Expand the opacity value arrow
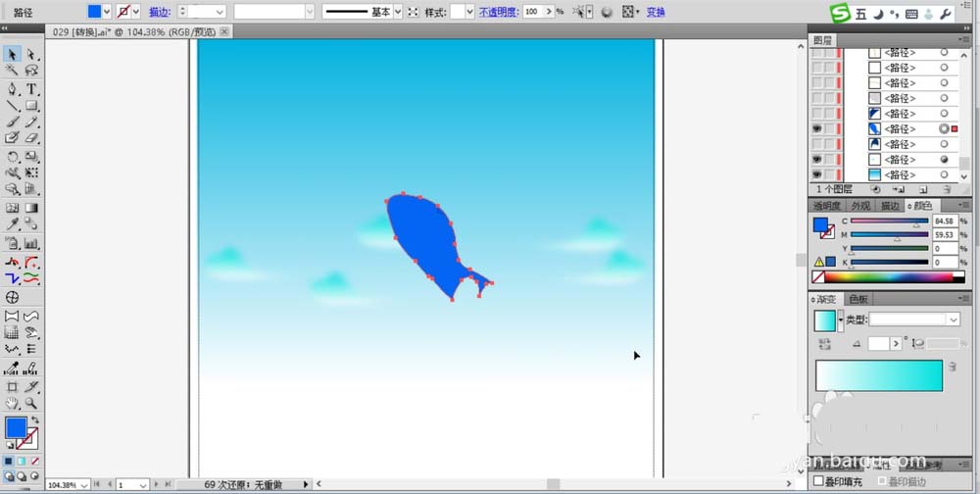 coord(550,12)
